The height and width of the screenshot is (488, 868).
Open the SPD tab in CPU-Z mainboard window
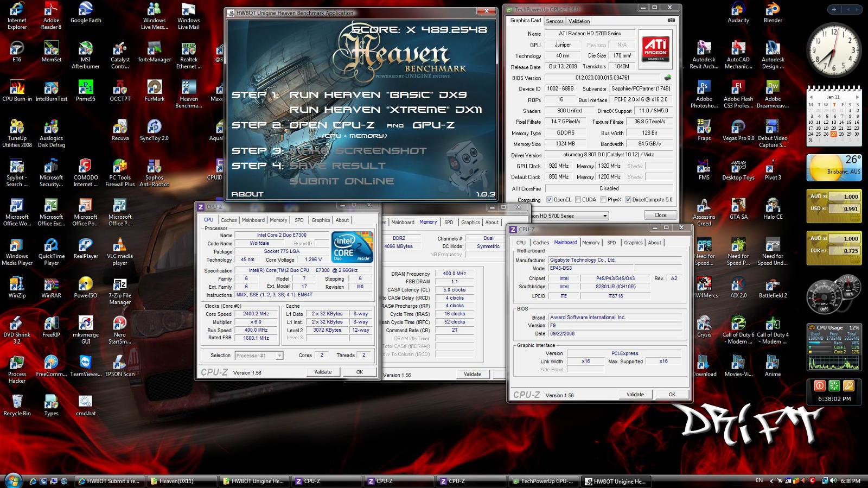611,243
